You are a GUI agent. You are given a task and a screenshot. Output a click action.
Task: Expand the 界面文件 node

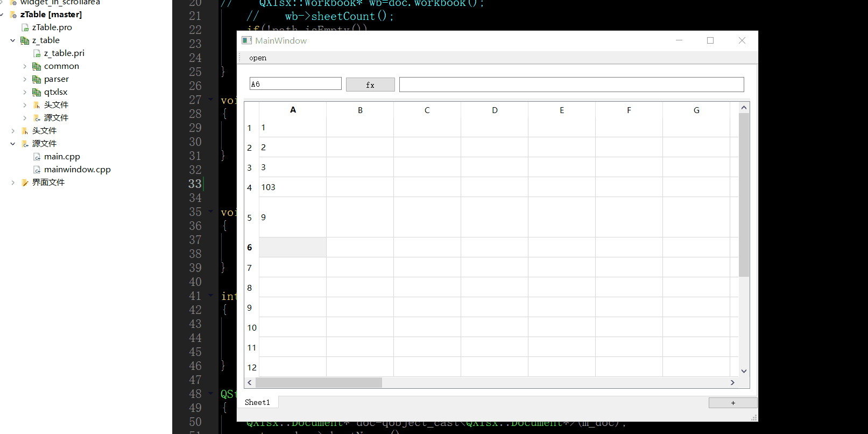click(13, 183)
